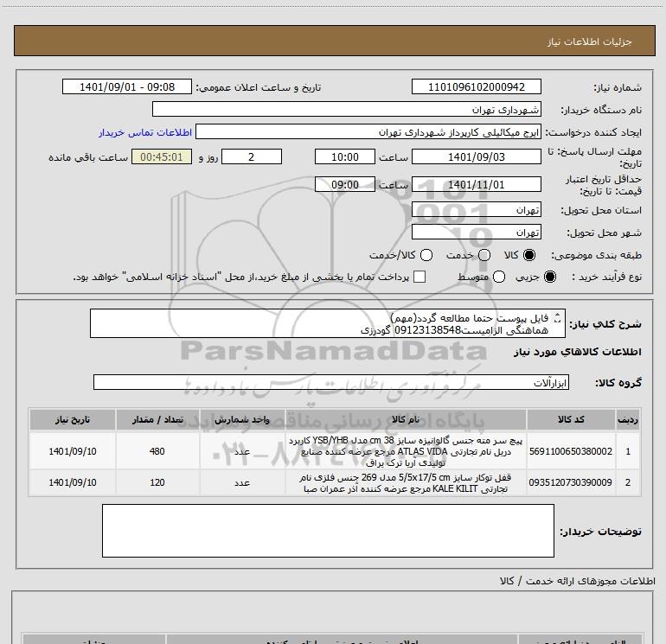This screenshot has width=666, height=644.
Task: Click quantity 120 cell
Action: click(157, 482)
